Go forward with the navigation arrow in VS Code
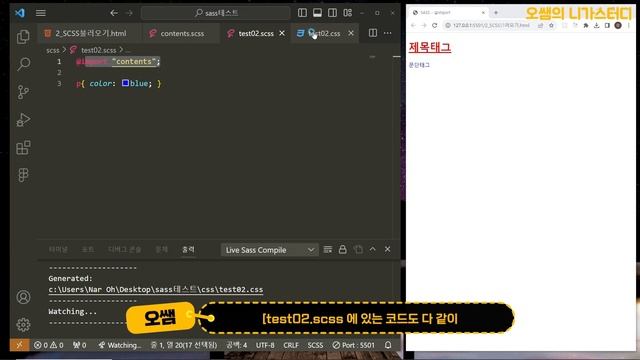This screenshot has height=360, width=640. coord(129,13)
